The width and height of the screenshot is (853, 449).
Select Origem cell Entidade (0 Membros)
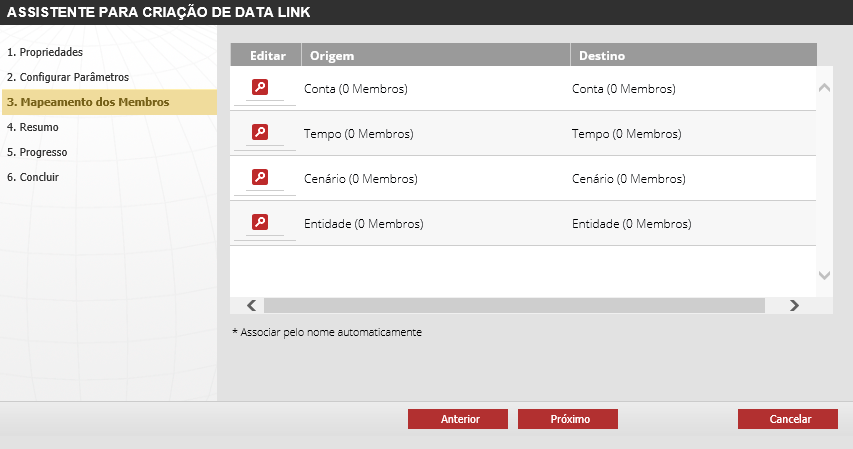(363, 224)
